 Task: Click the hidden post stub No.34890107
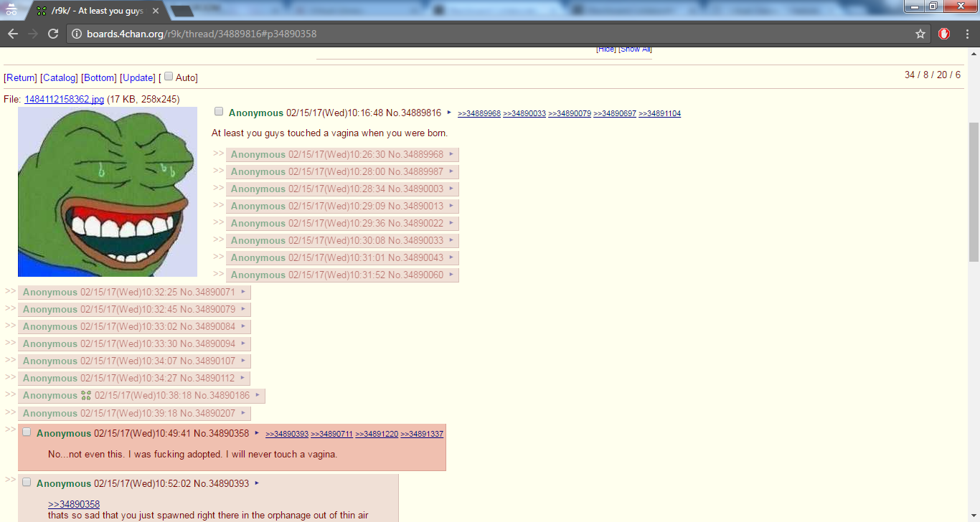(134, 361)
